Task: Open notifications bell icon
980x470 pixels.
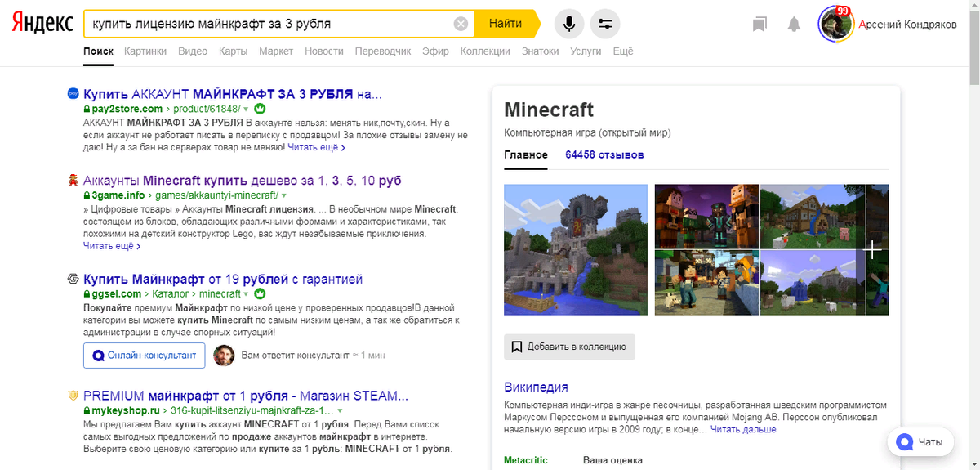Action: pos(794,25)
